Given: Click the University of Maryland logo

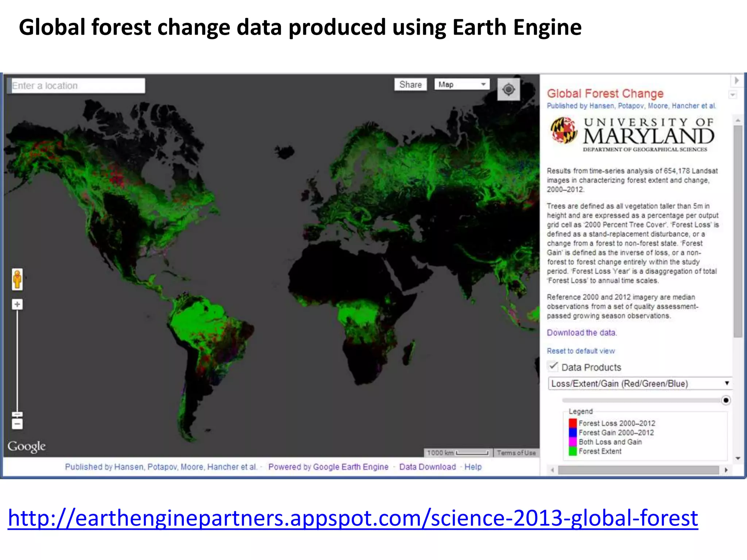Looking at the screenshot, I should pos(632,134).
